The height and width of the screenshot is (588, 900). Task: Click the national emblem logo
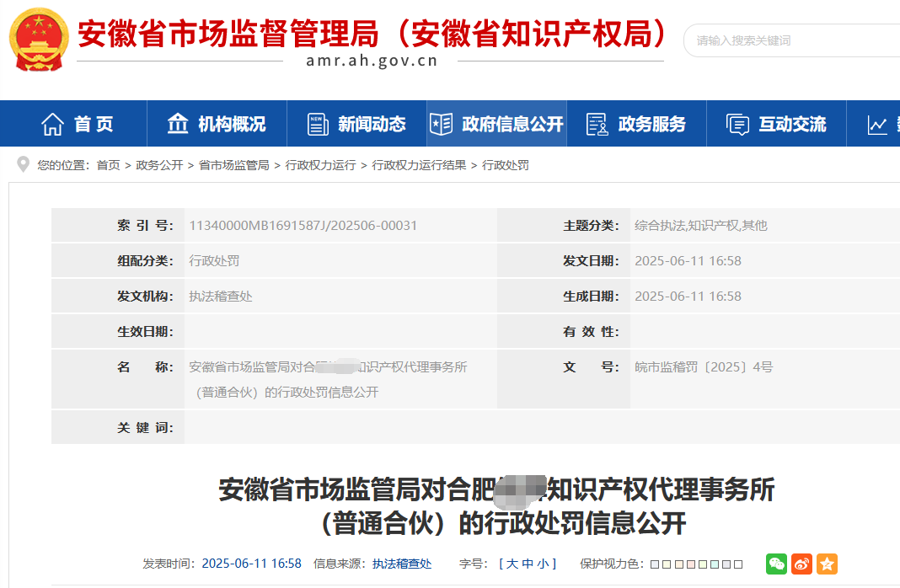click(39, 39)
